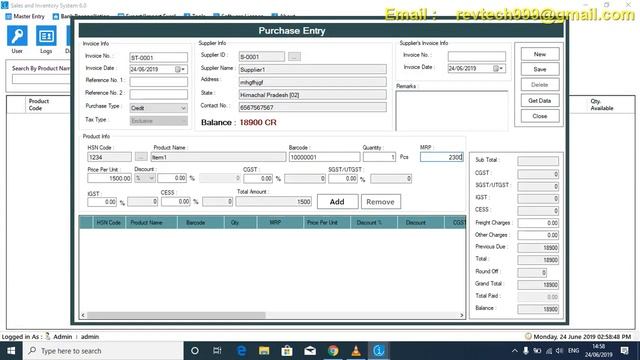Screen dimensions: 640x360
Task: Click Search By Product Name field in background
Action: 41,79
